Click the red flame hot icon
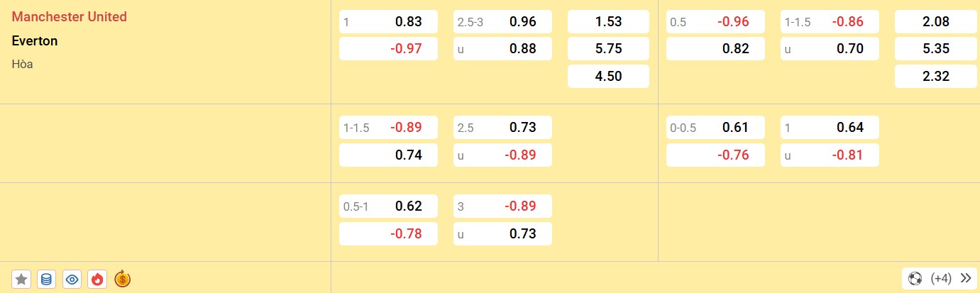 coord(97,279)
